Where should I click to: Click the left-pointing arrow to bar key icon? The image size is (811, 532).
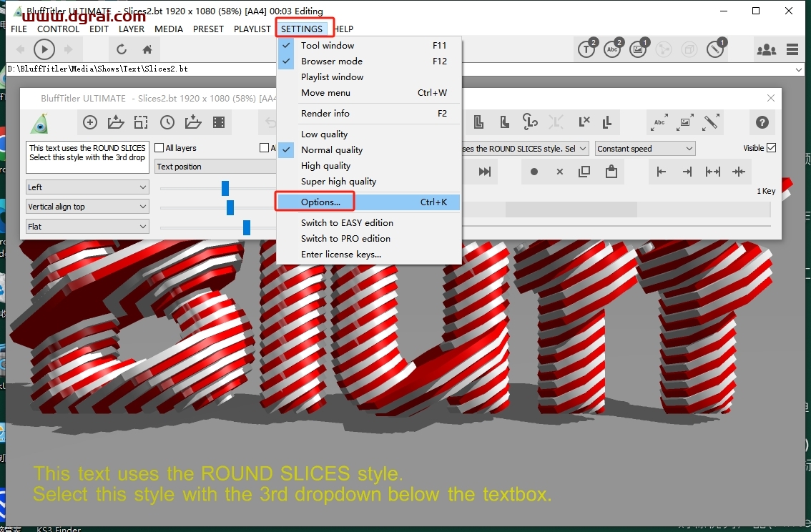tap(661, 172)
